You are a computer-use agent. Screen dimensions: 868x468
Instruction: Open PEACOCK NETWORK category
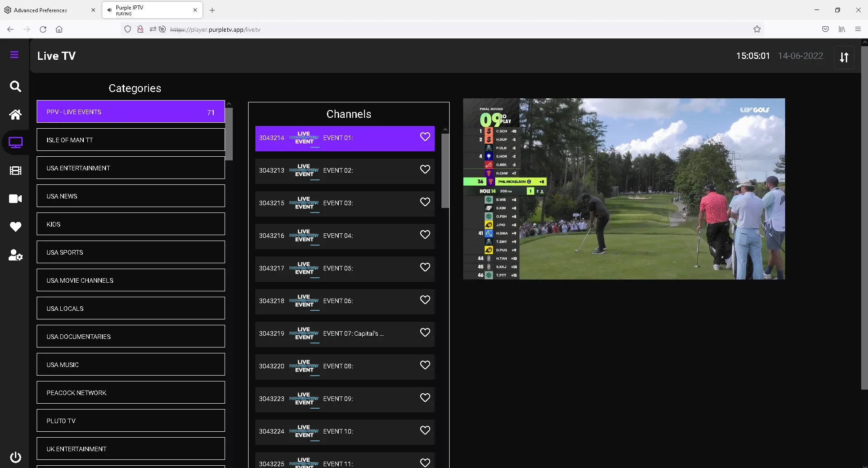(131, 392)
